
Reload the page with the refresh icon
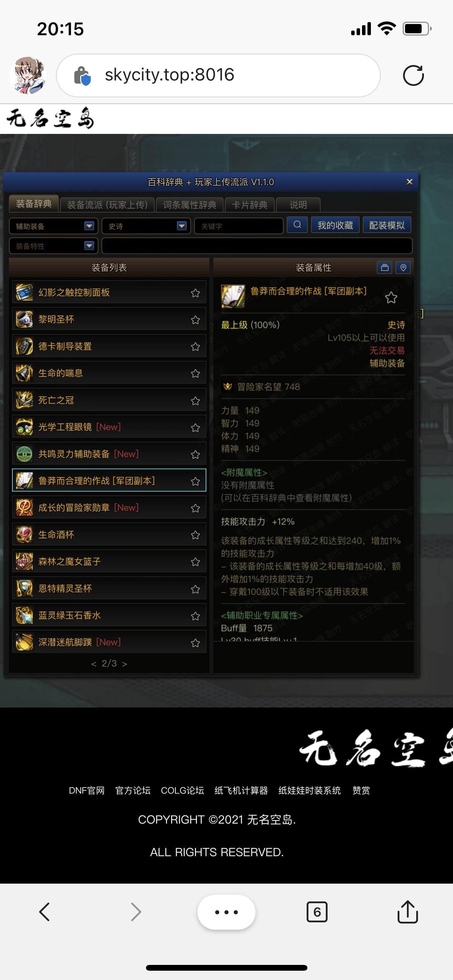coord(413,75)
